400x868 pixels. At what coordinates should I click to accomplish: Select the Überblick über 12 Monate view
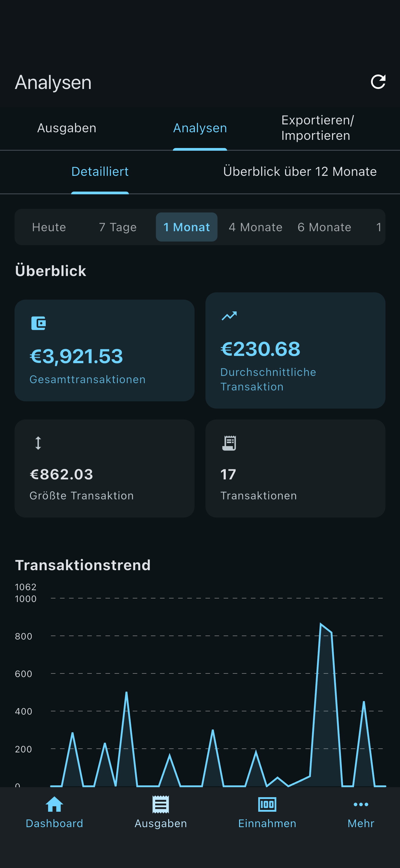click(x=300, y=172)
